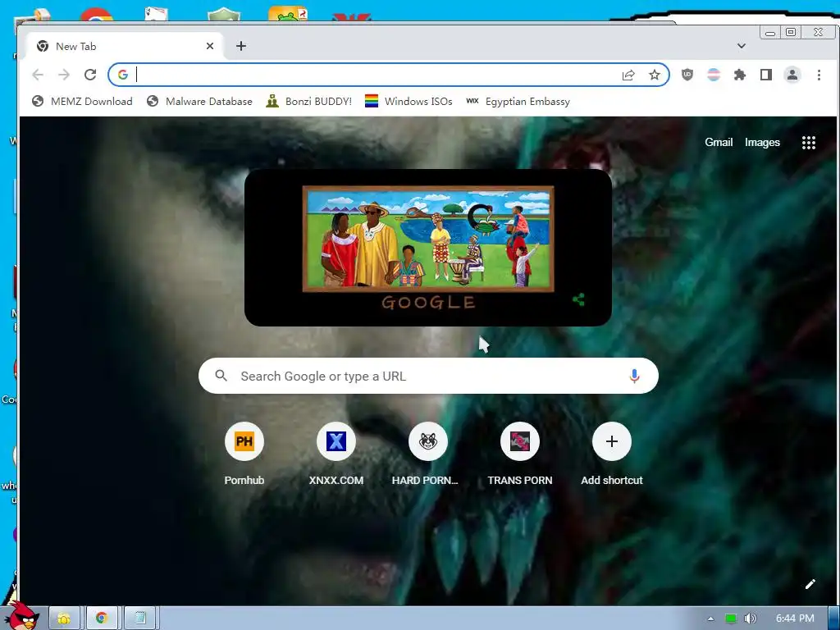
Task: Show hidden system tray icons
Action: pyautogui.click(x=711, y=619)
